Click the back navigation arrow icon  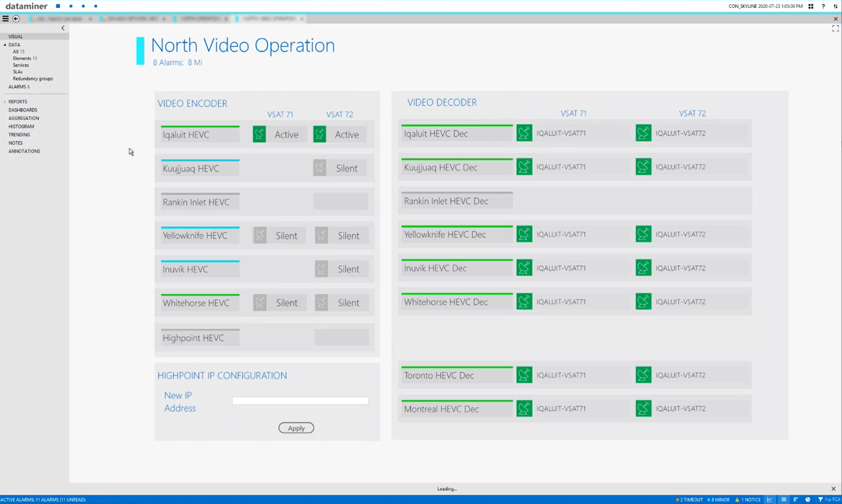pos(16,19)
